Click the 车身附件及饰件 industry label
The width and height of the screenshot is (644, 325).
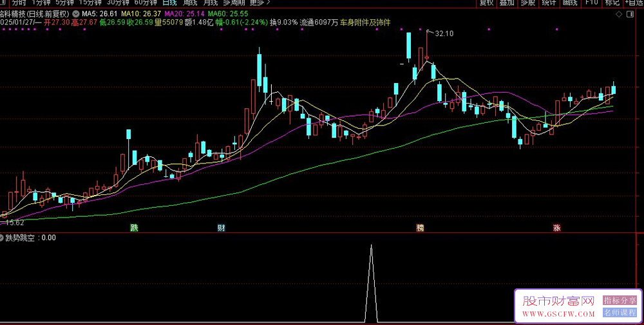click(x=366, y=22)
